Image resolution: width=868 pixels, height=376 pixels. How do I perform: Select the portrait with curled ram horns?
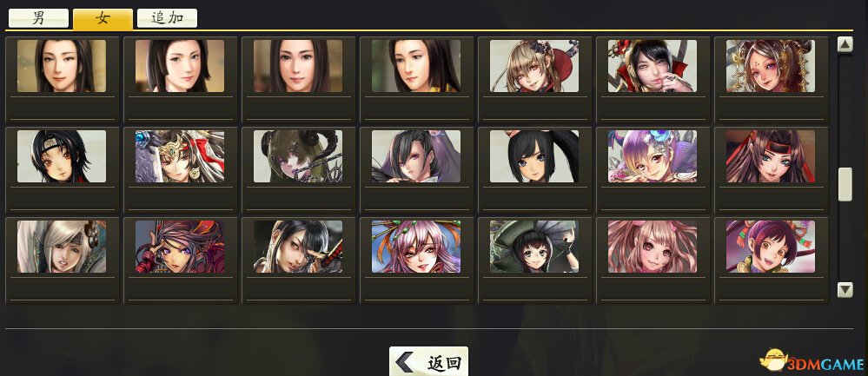point(298,156)
